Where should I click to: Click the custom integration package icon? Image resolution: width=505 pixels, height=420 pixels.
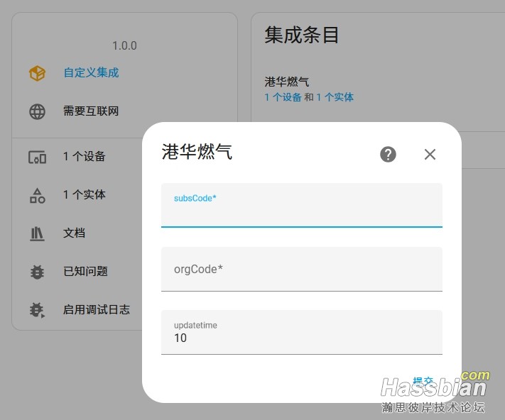[38, 73]
